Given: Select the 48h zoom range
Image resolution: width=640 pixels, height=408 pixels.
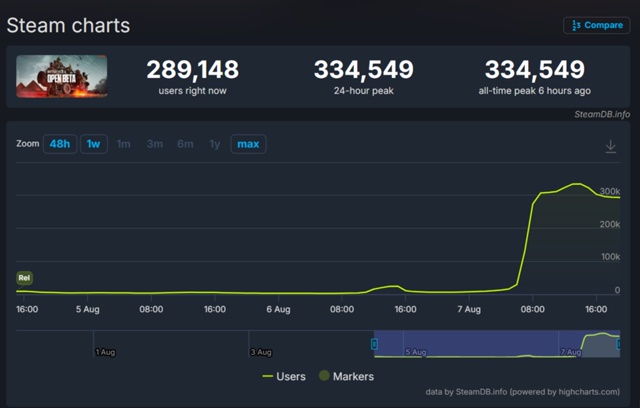Looking at the screenshot, I should 60,144.
